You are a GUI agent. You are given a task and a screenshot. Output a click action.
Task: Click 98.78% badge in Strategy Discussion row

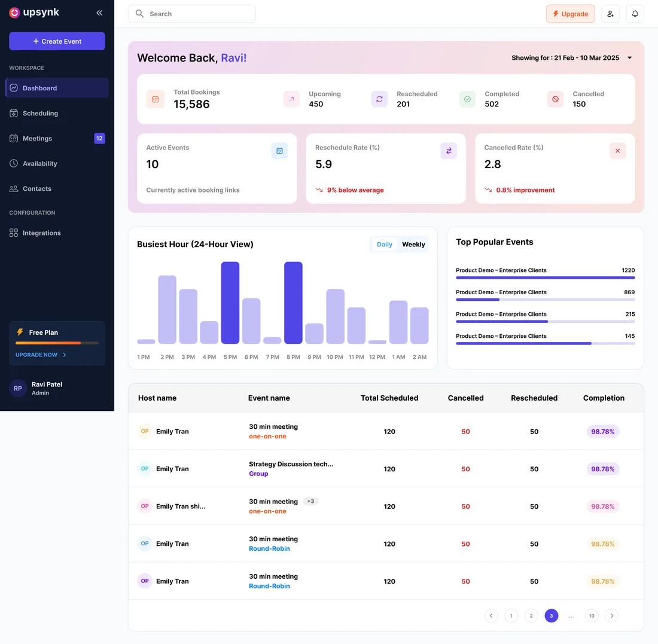pyautogui.click(x=602, y=469)
